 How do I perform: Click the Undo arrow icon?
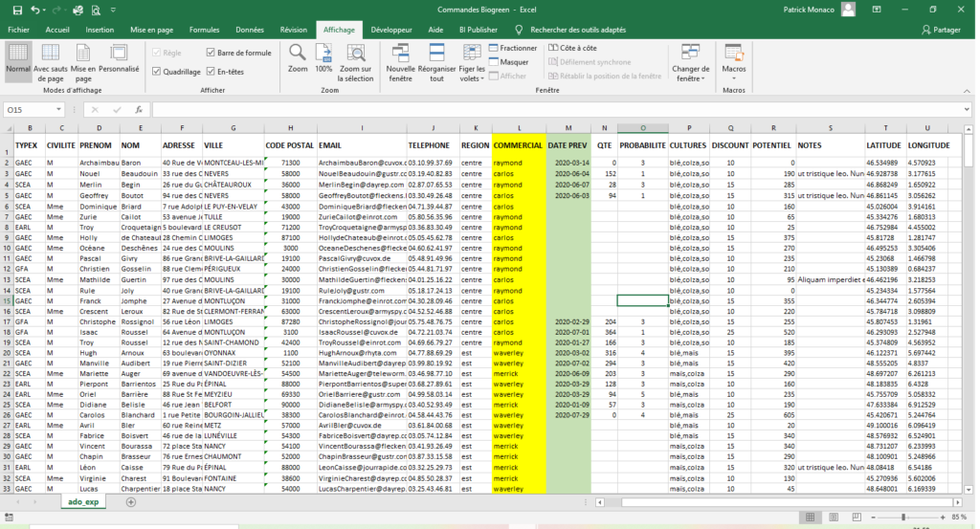click(35, 10)
